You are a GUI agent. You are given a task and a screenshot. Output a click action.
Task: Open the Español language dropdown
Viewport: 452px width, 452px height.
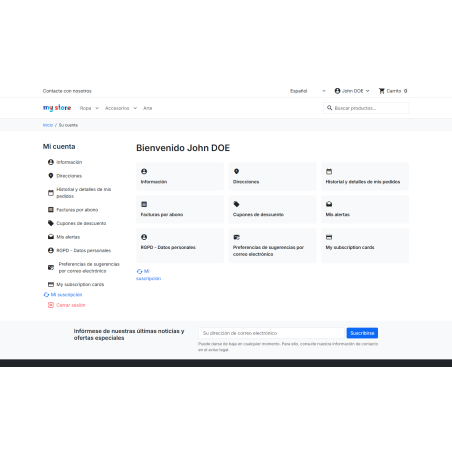point(308,91)
